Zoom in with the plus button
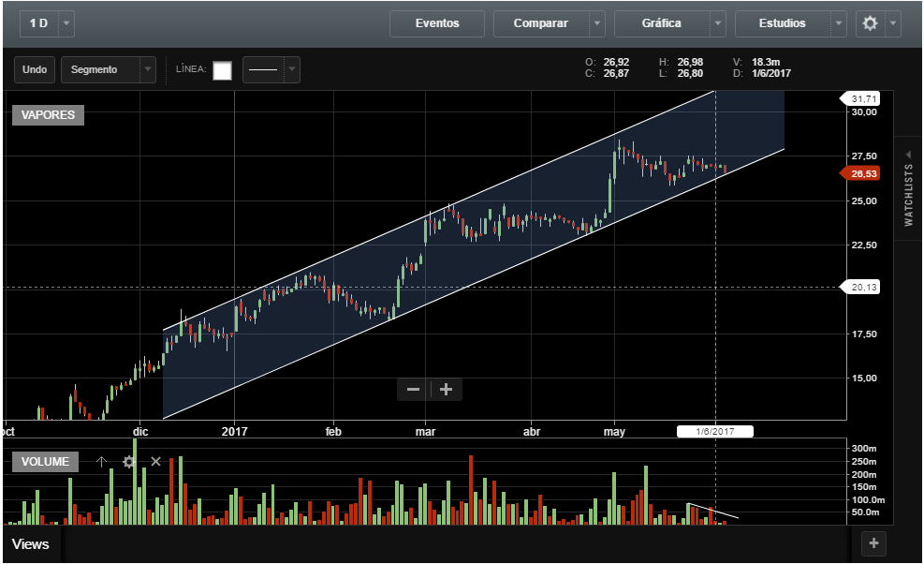Image resolution: width=924 pixels, height=564 pixels. coord(447,390)
